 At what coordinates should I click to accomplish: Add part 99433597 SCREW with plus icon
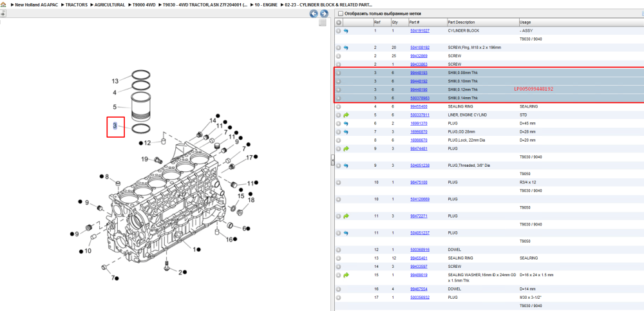point(339,267)
